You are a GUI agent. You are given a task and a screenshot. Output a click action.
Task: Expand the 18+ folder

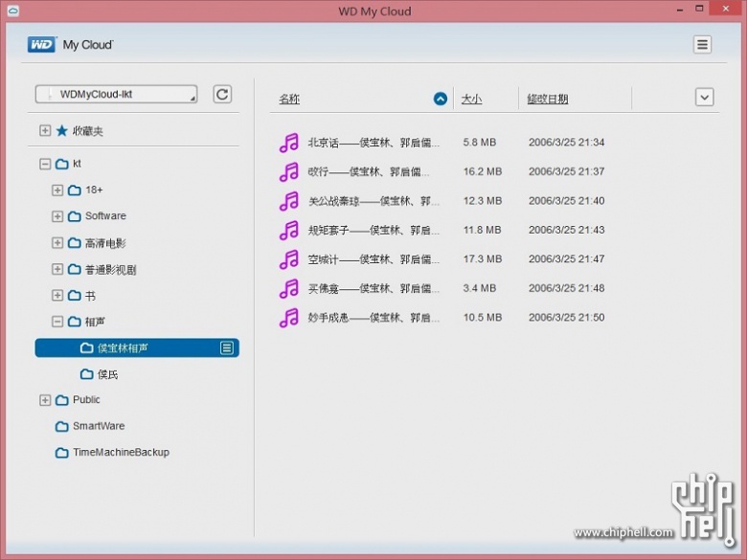click(x=57, y=190)
